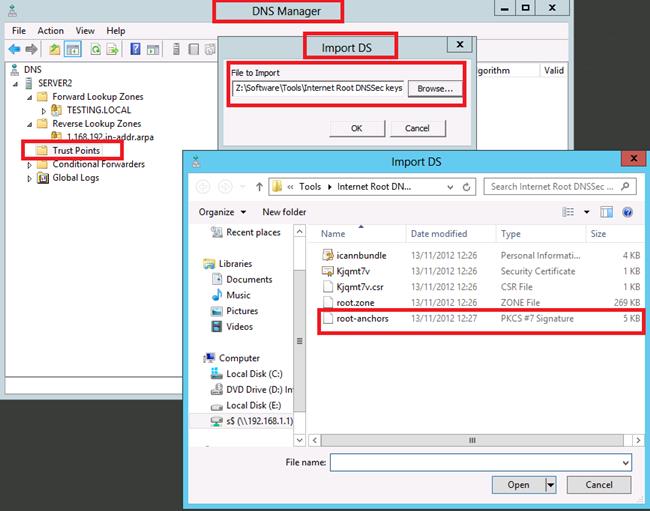Open the address bar path history dropdown
The width and height of the screenshot is (650, 511).
pyautogui.click(x=450, y=187)
